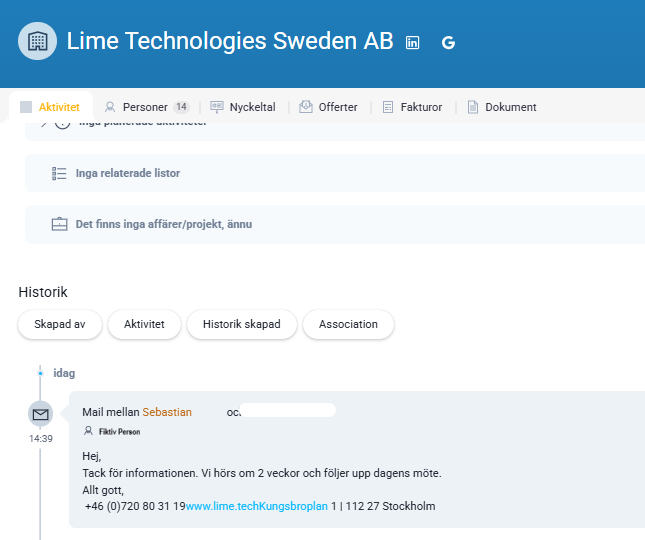Click the 14:39 timestamp
645x540 pixels.
pos(41,439)
